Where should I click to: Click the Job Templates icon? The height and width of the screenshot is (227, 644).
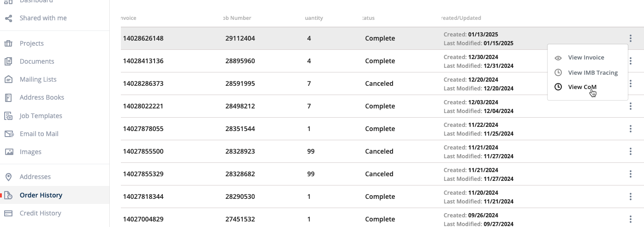coord(8,116)
